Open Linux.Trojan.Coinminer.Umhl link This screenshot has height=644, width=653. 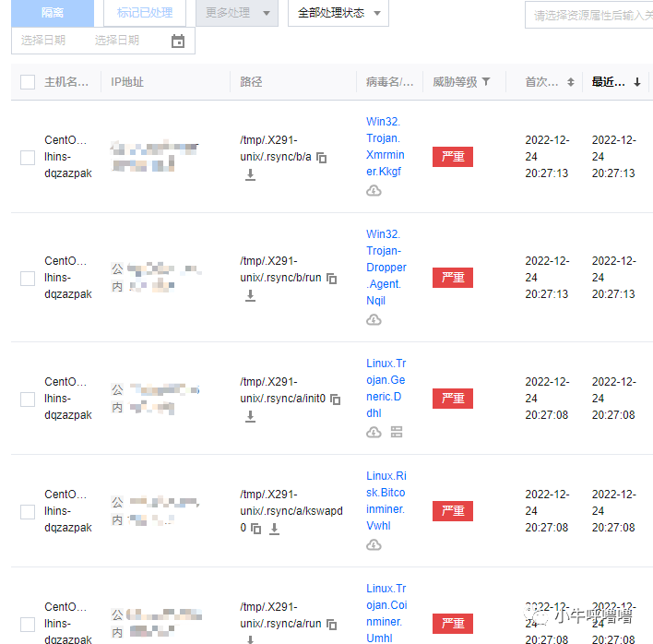[386, 613]
